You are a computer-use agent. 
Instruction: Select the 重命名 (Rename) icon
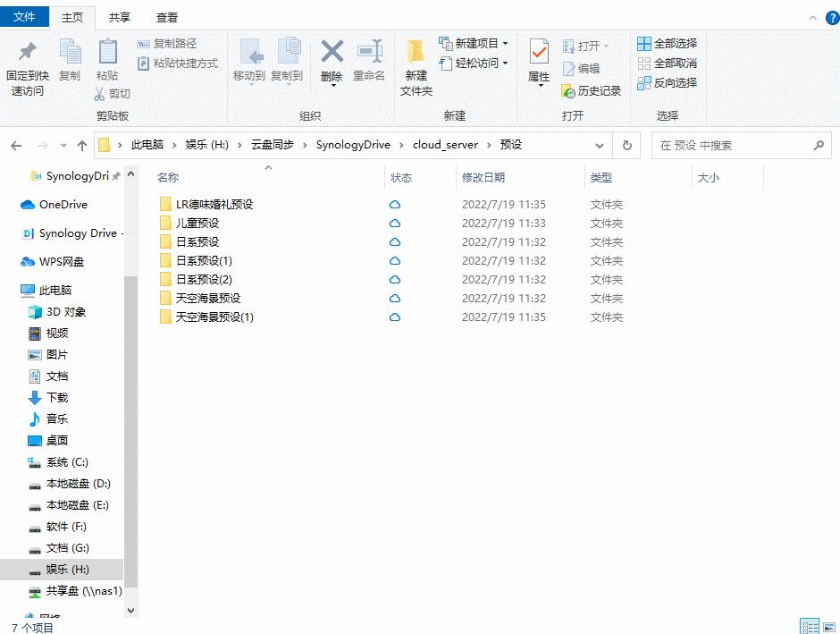pos(370,63)
